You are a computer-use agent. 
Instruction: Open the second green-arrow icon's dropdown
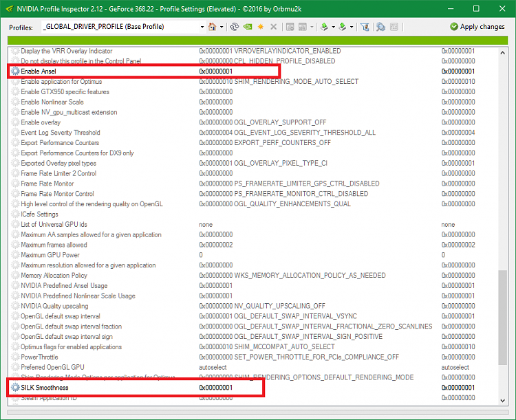(x=352, y=27)
